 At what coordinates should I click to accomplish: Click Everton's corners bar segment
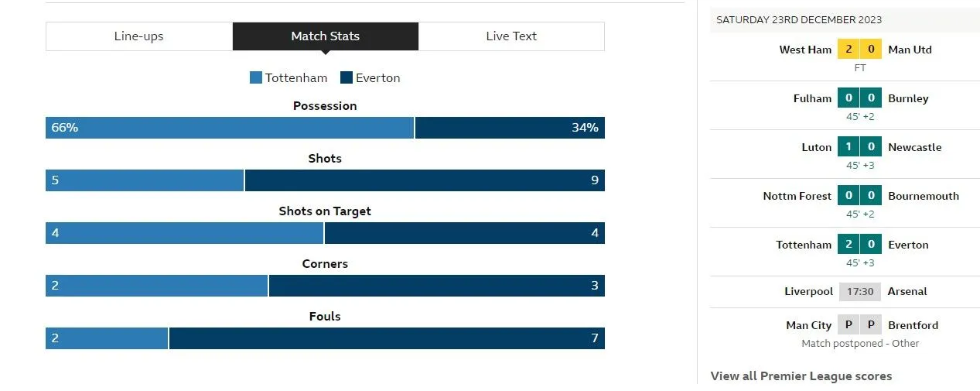436,286
